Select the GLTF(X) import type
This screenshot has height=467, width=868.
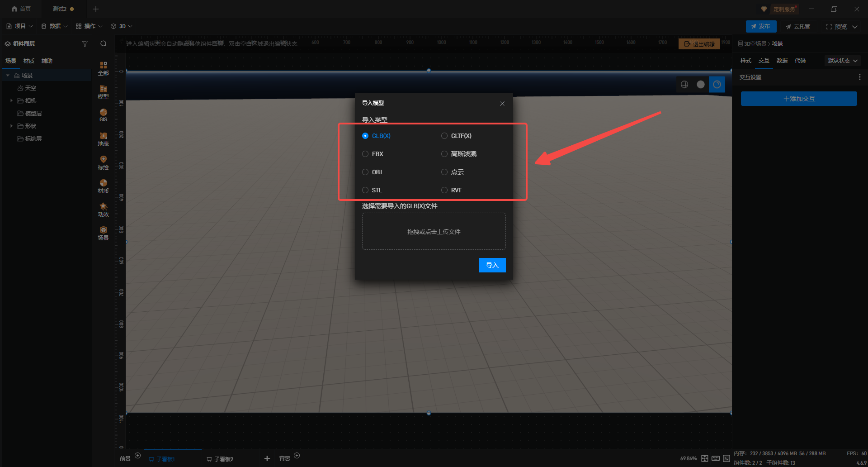coord(444,136)
